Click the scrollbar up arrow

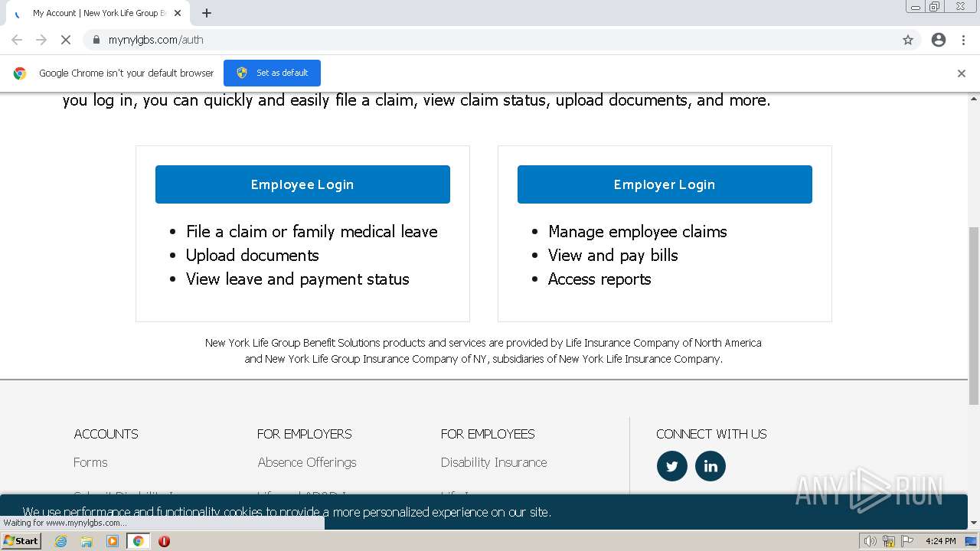click(x=974, y=98)
